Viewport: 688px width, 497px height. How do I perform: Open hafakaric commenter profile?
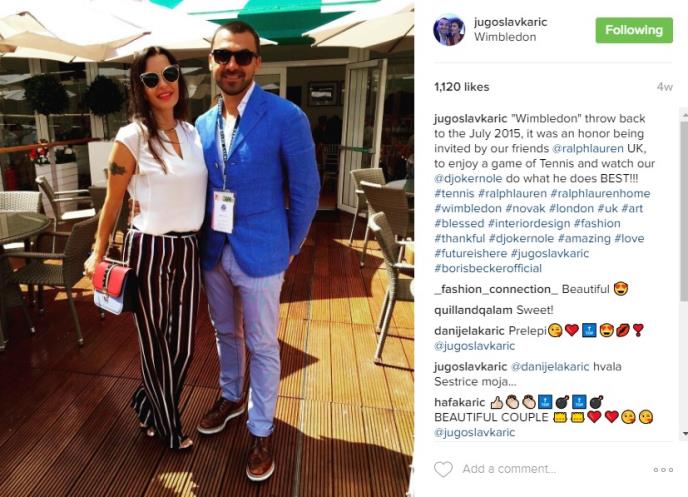pyautogui.click(x=459, y=402)
